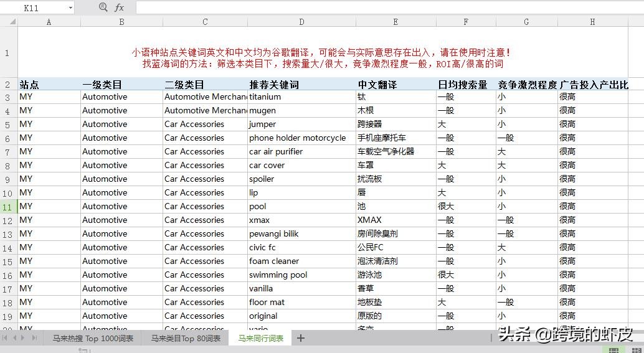This screenshot has height=353, width=644.
Task: Click the 广告投入产出比 header cell
Action: click(x=593, y=85)
